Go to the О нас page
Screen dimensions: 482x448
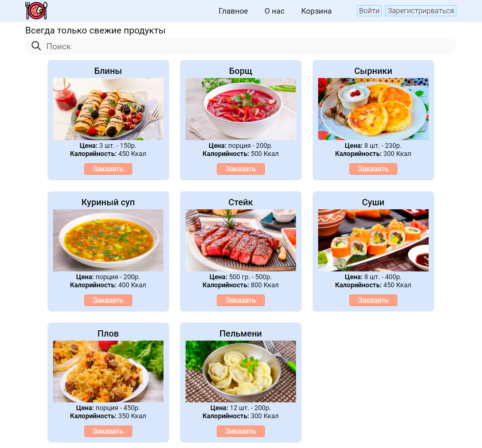click(275, 11)
